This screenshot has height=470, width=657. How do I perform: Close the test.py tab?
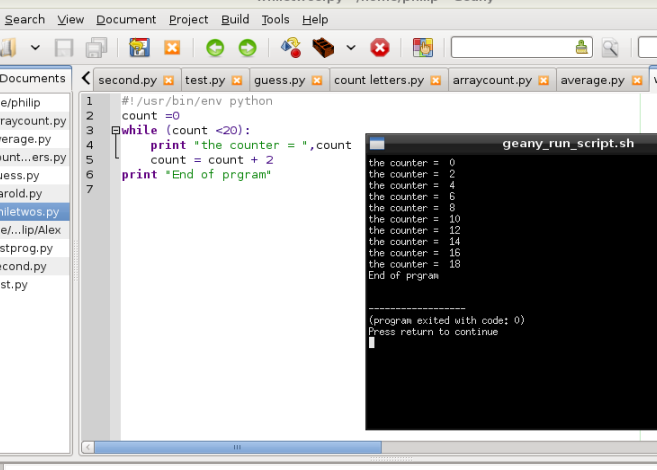[x=236, y=80]
